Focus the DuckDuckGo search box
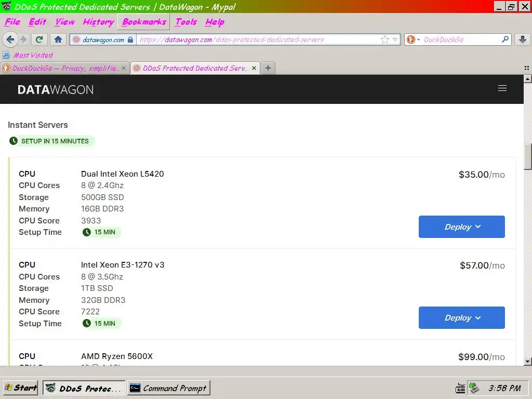 point(461,39)
